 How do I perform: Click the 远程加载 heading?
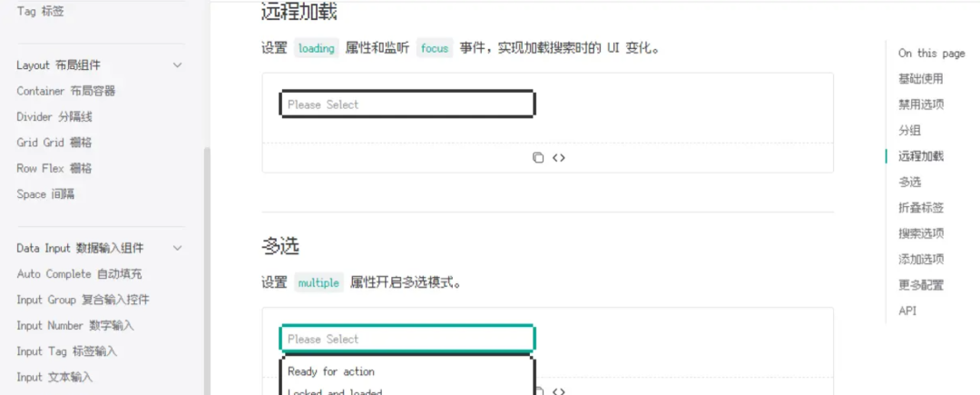pyautogui.click(x=299, y=11)
